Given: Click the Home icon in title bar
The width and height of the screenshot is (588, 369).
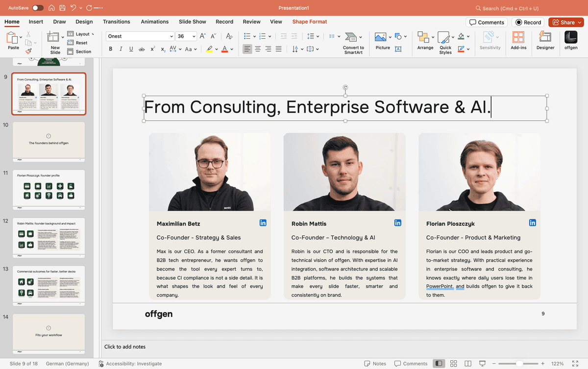Looking at the screenshot, I should tap(51, 8).
